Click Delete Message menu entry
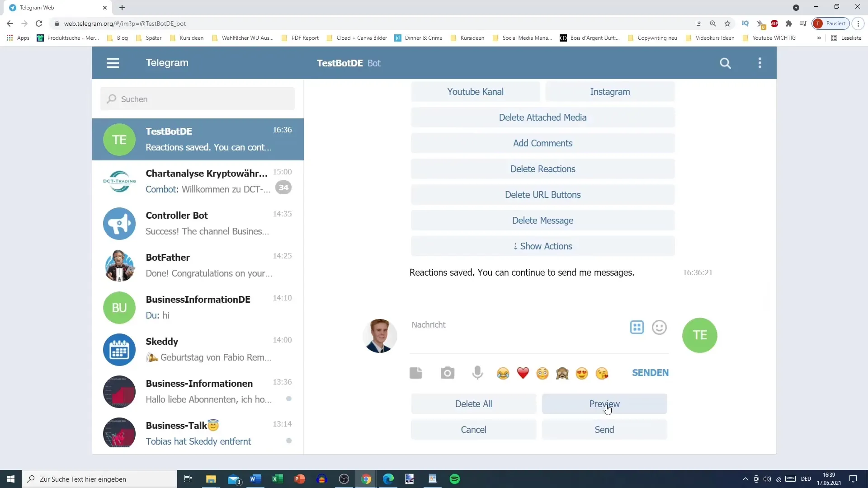This screenshot has height=488, width=868. click(x=543, y=221)
